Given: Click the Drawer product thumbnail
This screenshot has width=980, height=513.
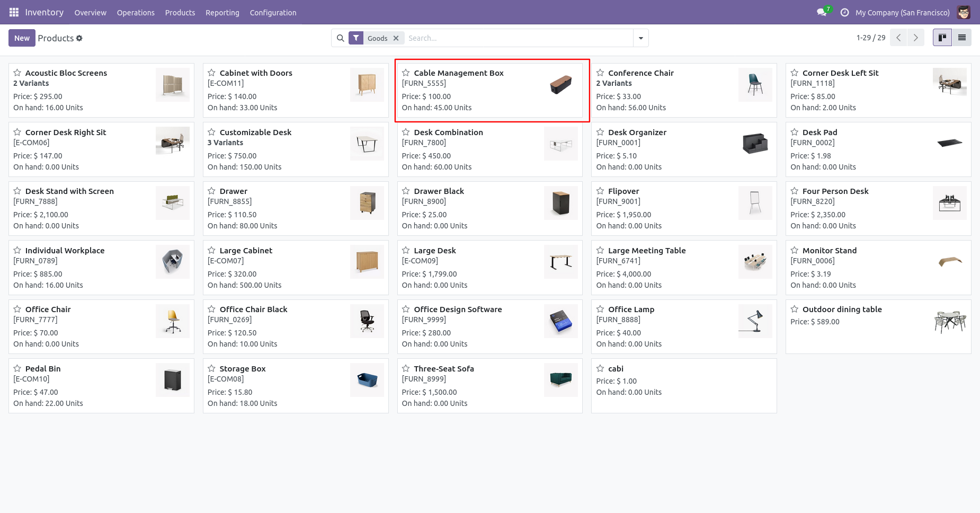Looking at the screenshot, I should tap(367, 203).
